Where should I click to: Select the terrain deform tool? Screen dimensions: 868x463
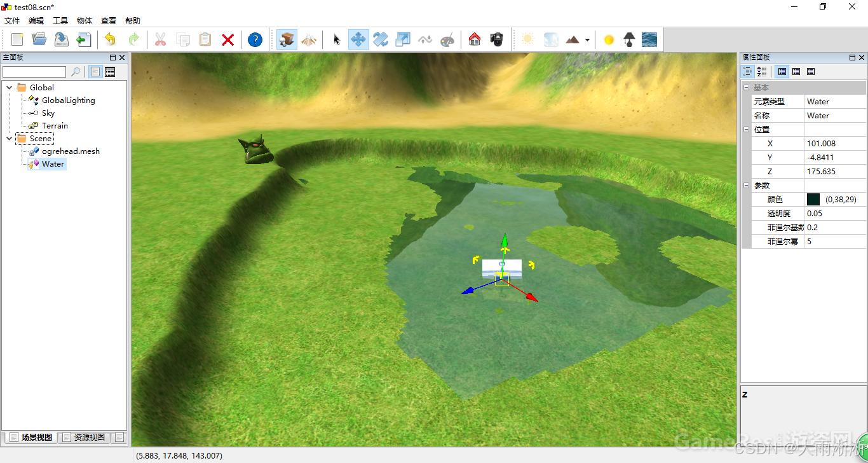click(425, 39)
